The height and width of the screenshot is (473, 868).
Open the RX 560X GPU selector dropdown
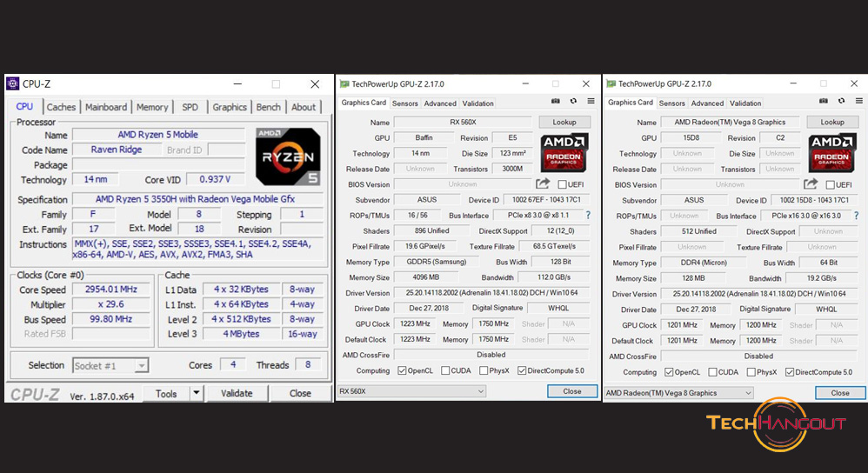point(480,391)
